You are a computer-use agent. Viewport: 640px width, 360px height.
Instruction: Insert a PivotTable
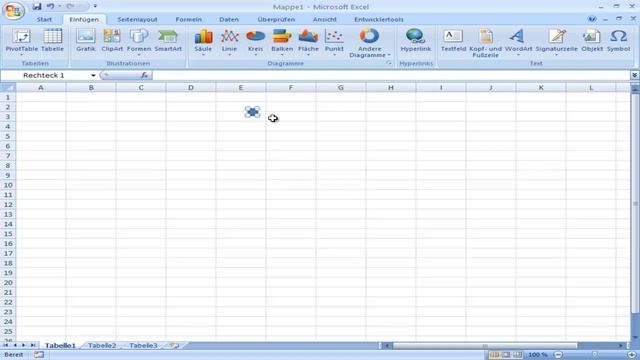(x=22, y=41)
